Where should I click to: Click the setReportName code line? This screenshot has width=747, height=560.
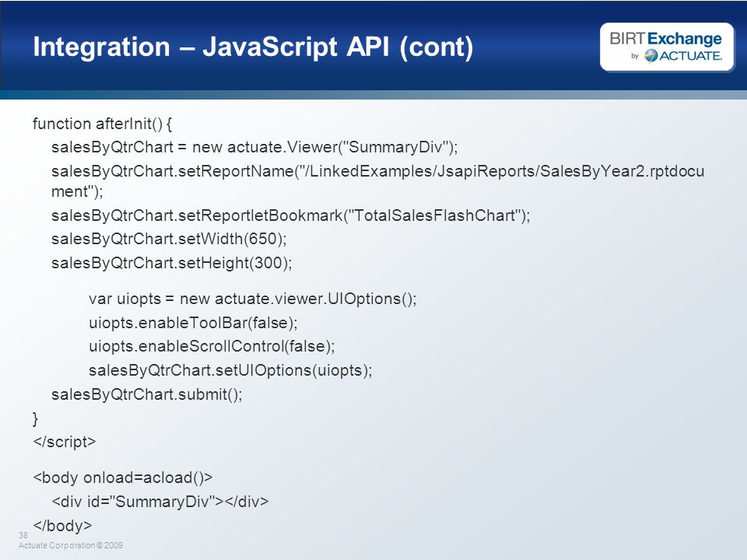click(x=378, y=181)
